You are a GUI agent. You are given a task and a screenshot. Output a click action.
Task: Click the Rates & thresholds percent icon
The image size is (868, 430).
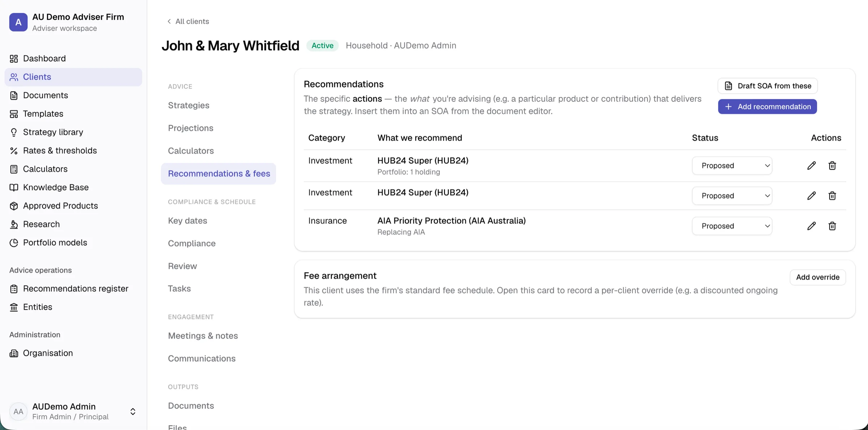pyautogui.click(x=14, y=151)
